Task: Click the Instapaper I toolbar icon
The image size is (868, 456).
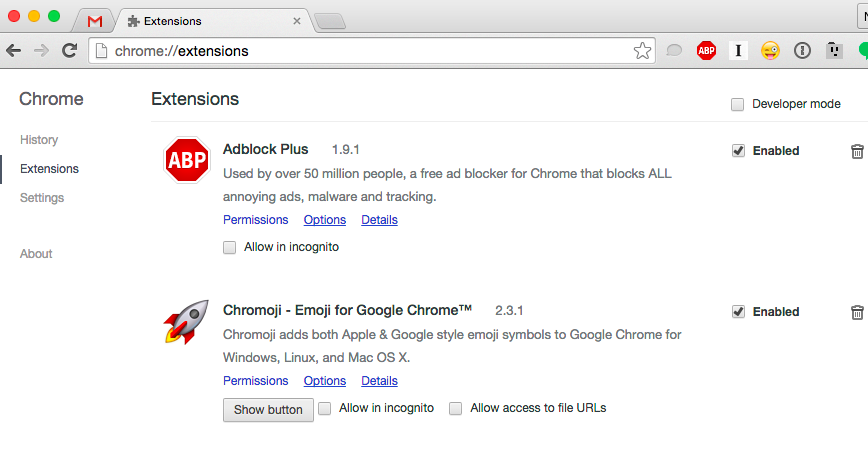Action: coord(738,50)
